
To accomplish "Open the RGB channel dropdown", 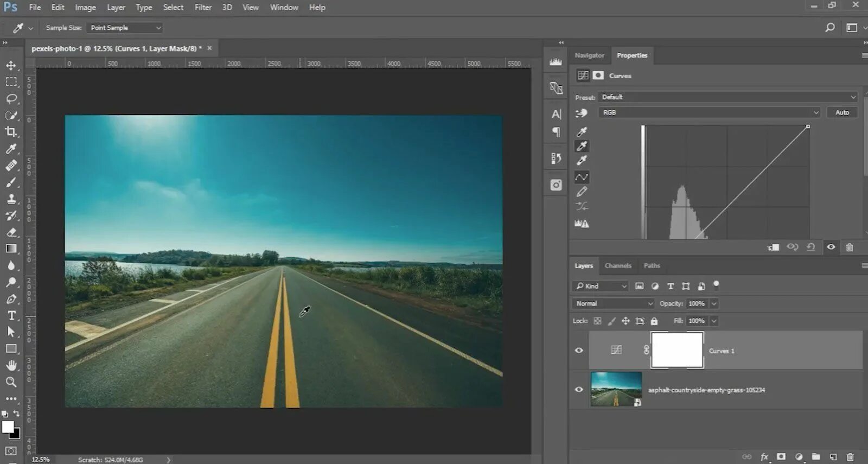I will [710, 112].
